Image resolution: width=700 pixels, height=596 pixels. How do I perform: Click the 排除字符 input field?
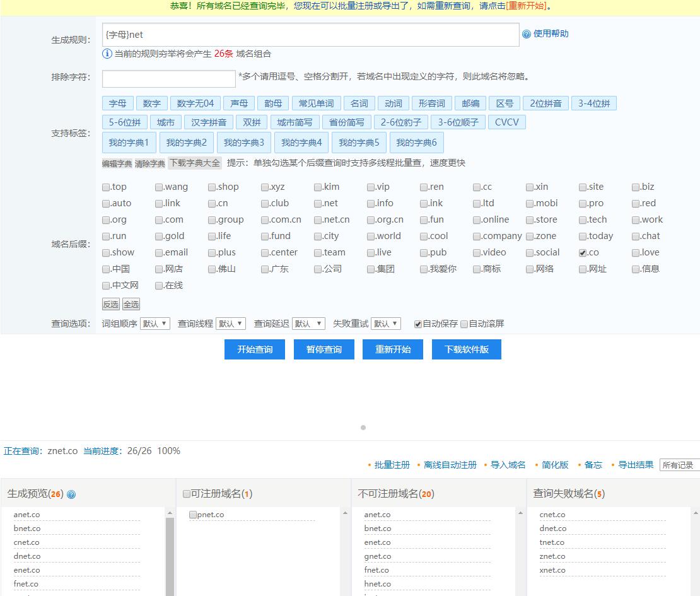tap(168, 79)
